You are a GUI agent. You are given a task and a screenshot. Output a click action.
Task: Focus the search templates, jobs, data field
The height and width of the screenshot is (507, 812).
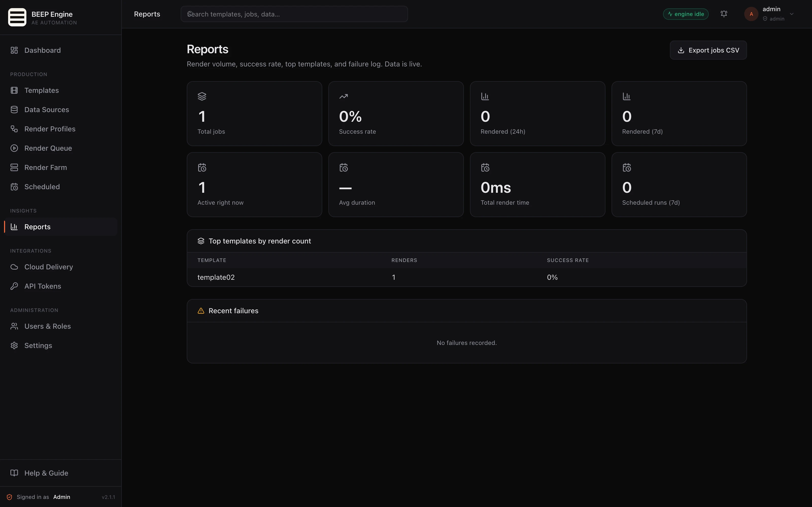(294, 14)
